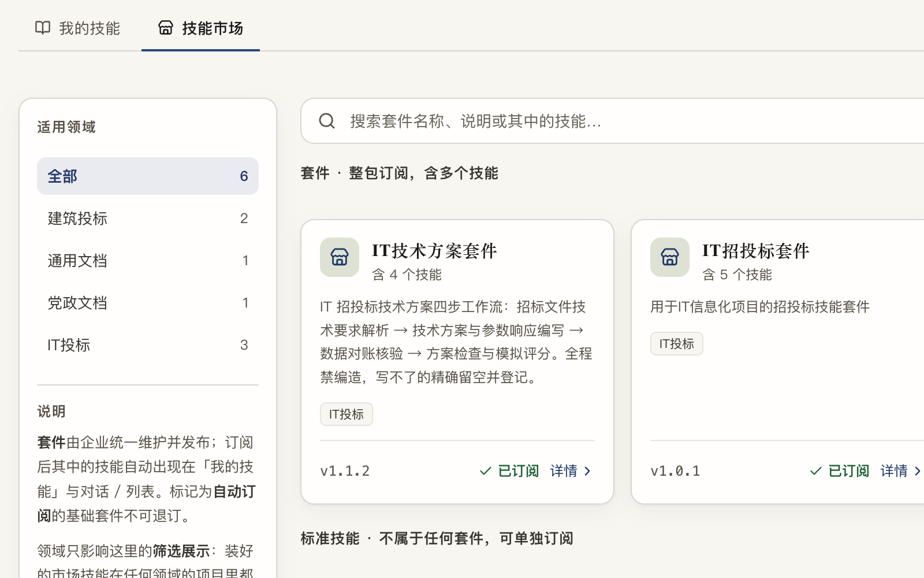The height and width of the screenshot is (578, 924).
Task: Click the IT投标 tag on IT招投标套件 card
Action: pyautogui.click(x=677, y=343)
